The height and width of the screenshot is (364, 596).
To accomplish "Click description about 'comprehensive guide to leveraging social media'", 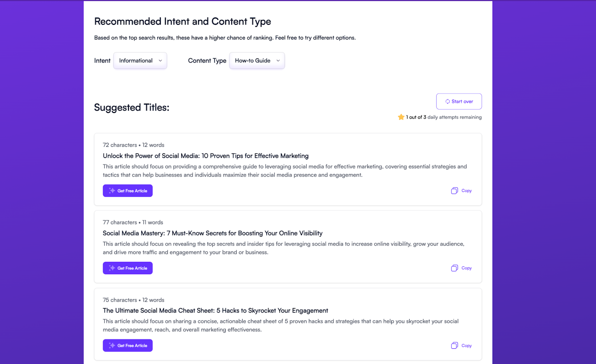I will pos(285,171).
